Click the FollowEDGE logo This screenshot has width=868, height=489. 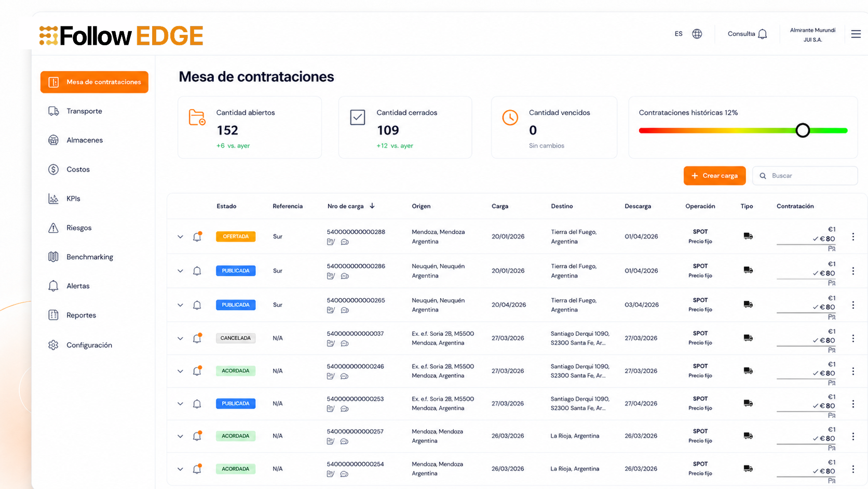coord(121,36)
